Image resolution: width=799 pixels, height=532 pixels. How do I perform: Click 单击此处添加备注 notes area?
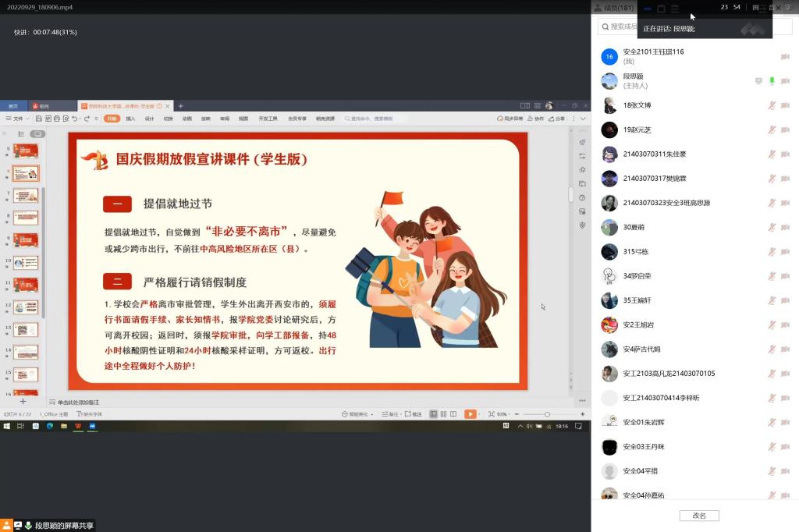click(78, 402)
